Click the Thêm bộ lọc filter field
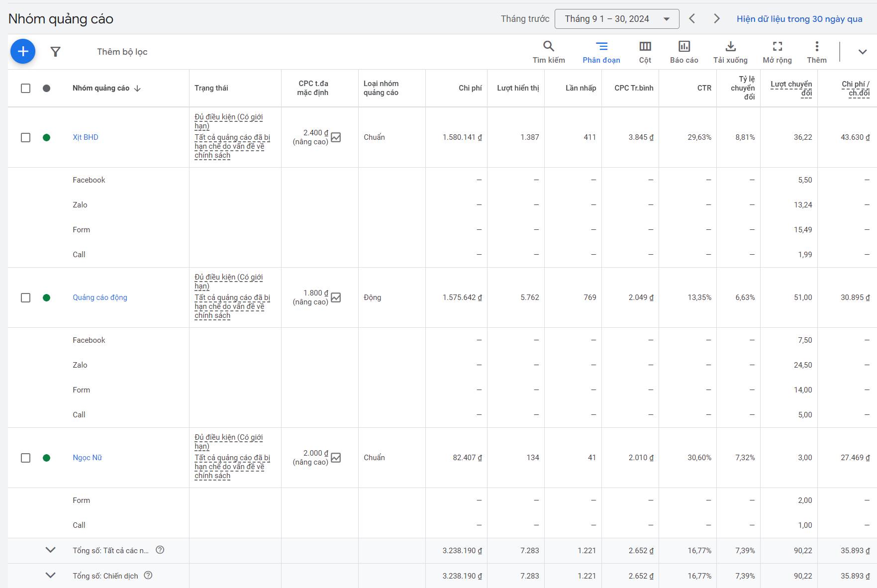 [122, 52]
